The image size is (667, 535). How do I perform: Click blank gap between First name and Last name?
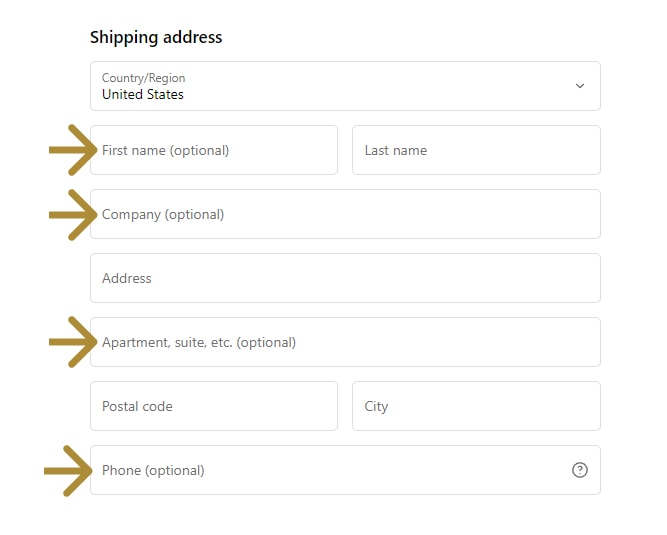[345, 150]
